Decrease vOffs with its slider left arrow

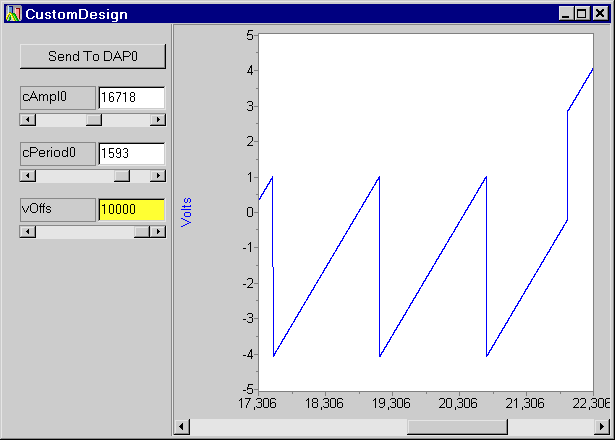coord(28,232)
